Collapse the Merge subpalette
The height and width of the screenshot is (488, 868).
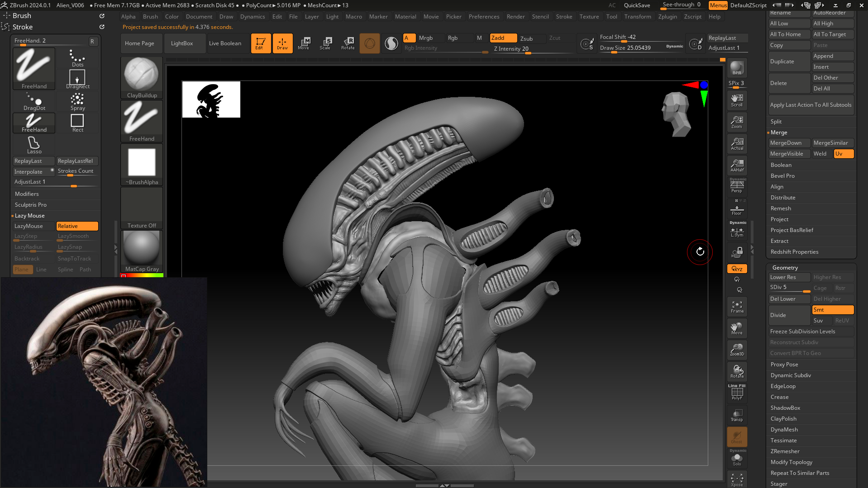point(779,133)
